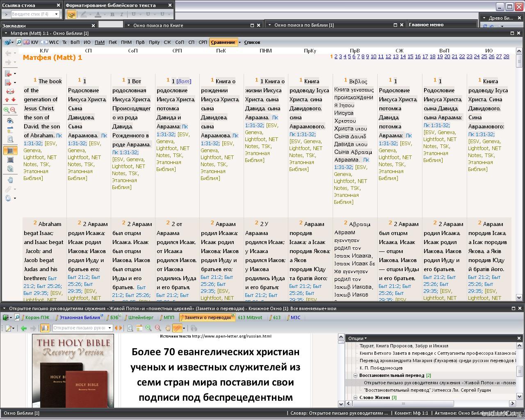The width and height of the screenshot is (525, 420).
Task: Click the eye icon in left sidebar
Action: (10, 121)
